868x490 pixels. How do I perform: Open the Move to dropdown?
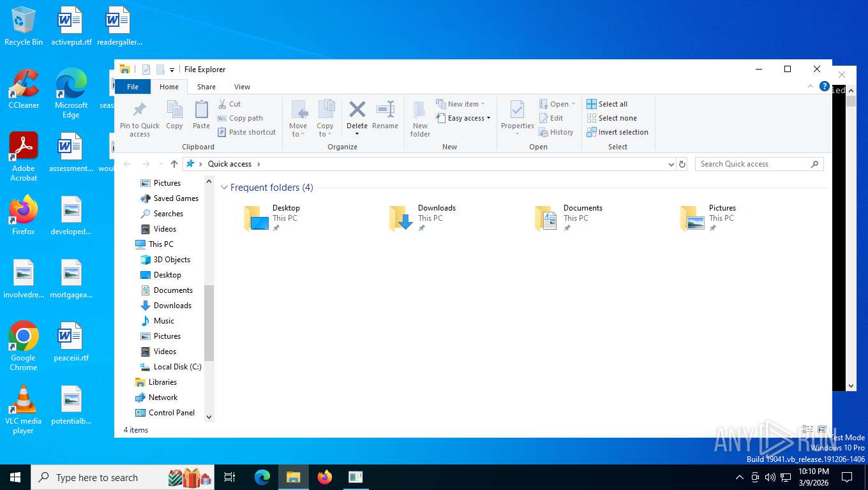click(x=298, y=119)
